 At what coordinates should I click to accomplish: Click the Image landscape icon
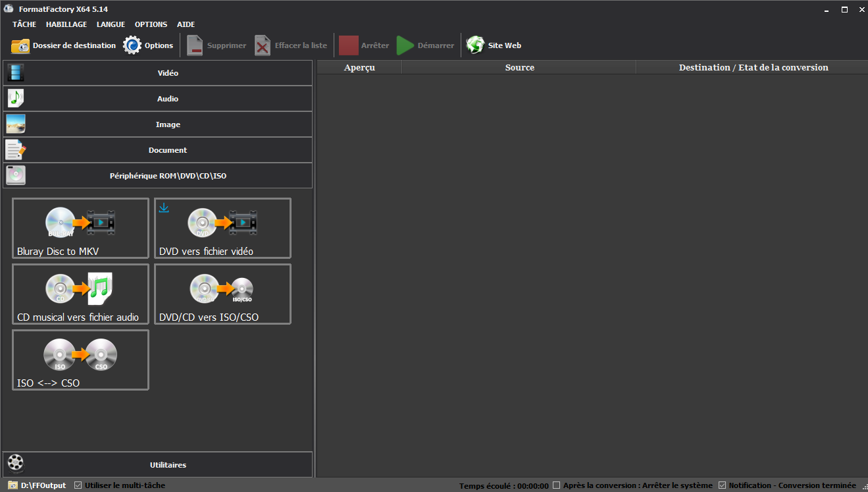pos(16,124)
